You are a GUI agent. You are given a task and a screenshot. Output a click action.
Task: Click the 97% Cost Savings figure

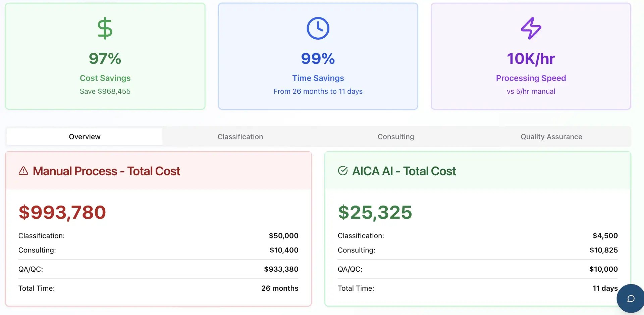click(x=105, y=59)
